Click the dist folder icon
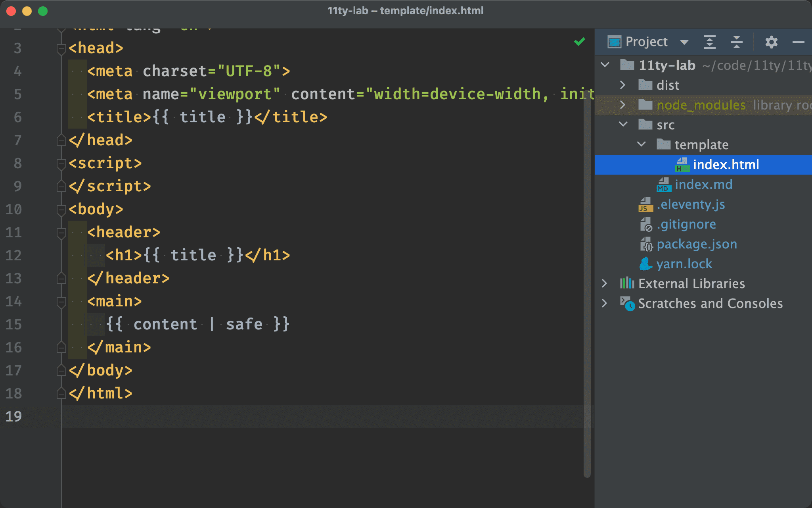 point(645,85)
